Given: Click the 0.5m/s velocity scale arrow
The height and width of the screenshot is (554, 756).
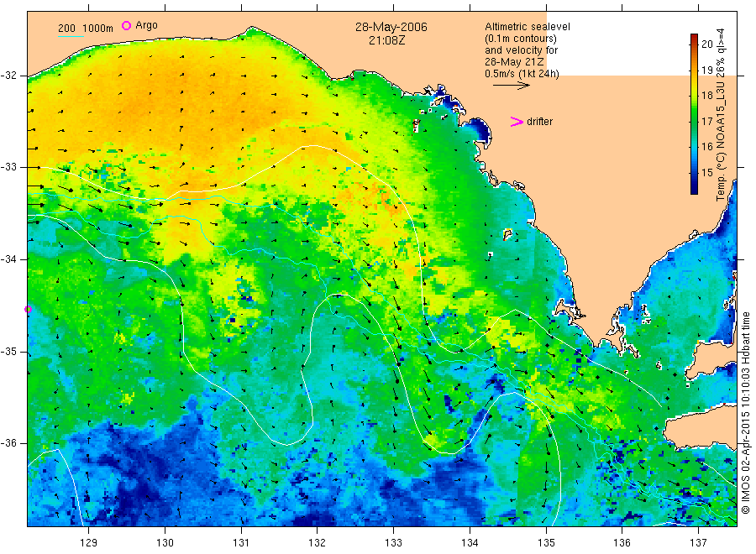Looking at the screenshot, I should tap(511, 86).
